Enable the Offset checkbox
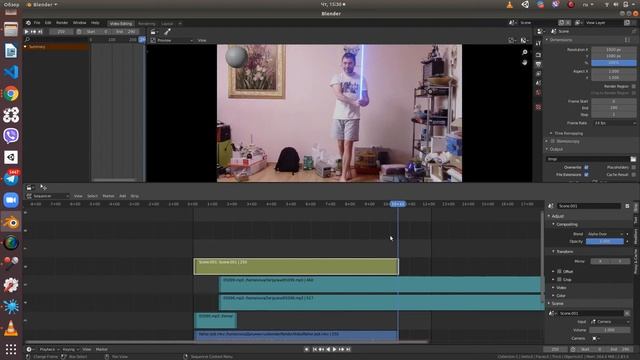The width and height of the screenshot is (640, 360). pyautogui.click(x=559, y=271)
